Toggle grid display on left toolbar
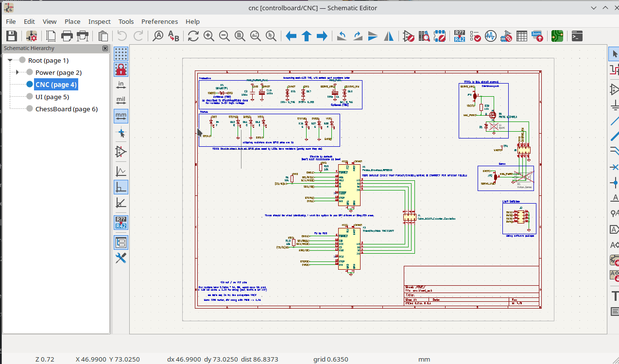Image resolution: width=619 pixels, height=364 pixels. (121, 53)
